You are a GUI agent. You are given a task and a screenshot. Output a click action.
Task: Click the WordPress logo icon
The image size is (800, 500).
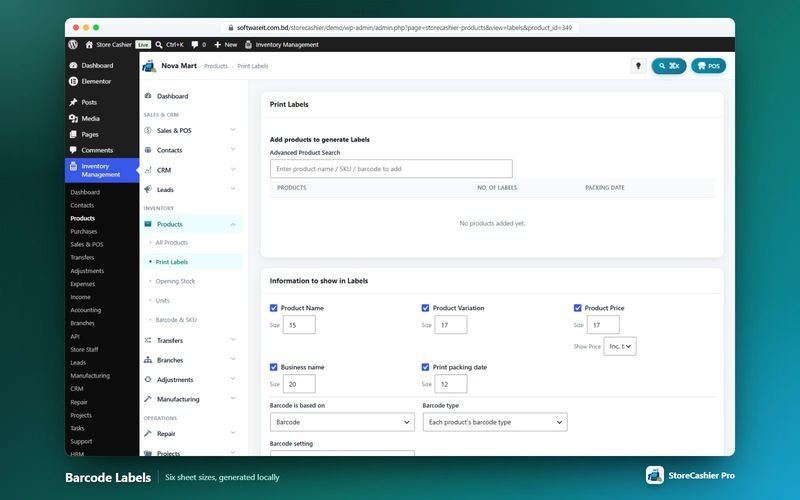(x=73, y=44)
